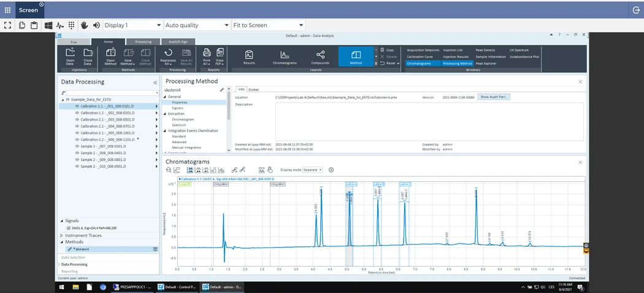Toggle the Peak Explorer window
The height and width of the screenshot is (293, 644).
486,63
